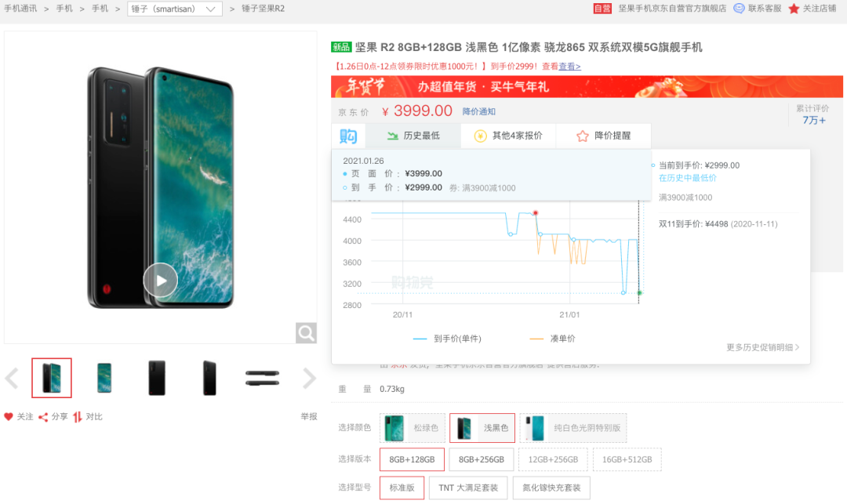
Task: Open 坚果手机京东自营官方旗舰店 store link
Action: [672, 9]
